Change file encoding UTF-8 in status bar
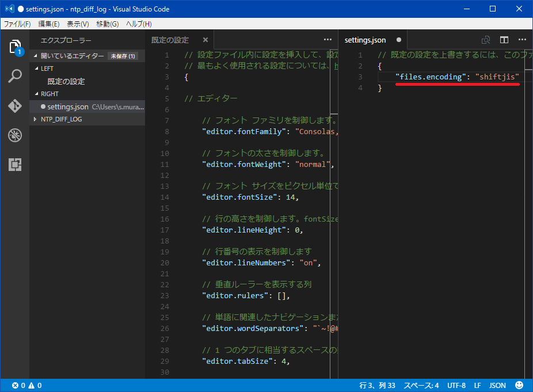This screenshot has height=392, width=533. click(x=456, y=386)
